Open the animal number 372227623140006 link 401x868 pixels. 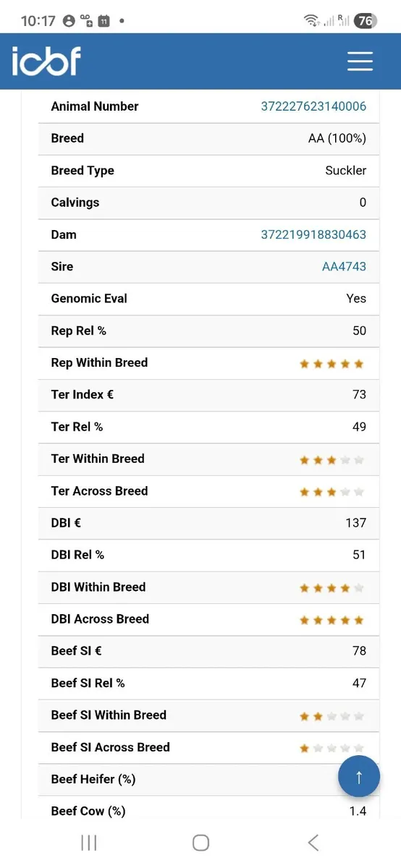click(x=313, y=106)
